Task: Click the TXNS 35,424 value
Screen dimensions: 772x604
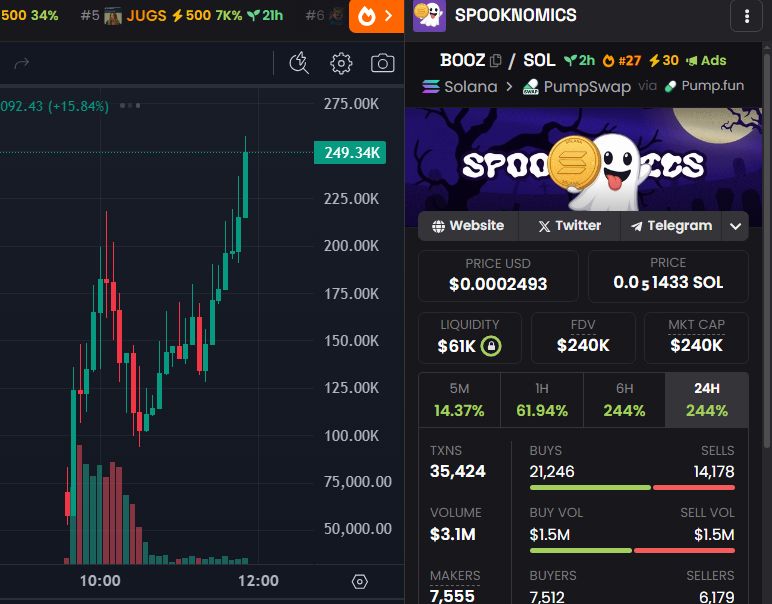Action: 458,471
